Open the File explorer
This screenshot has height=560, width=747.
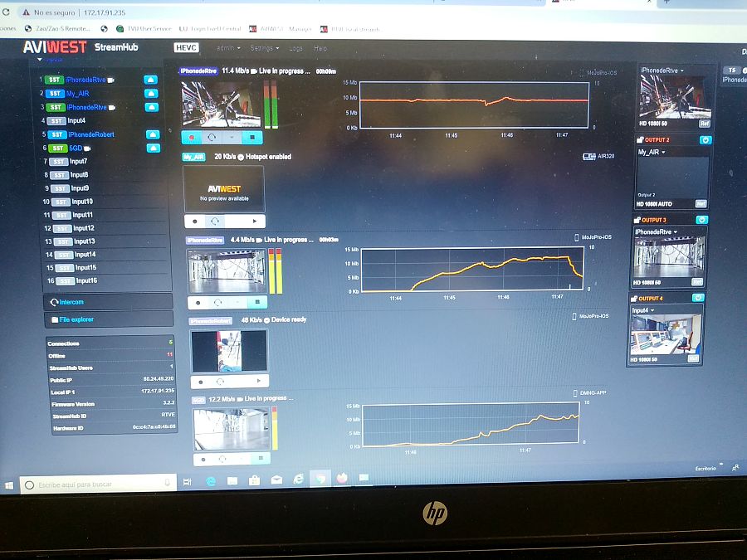(75, 318)
